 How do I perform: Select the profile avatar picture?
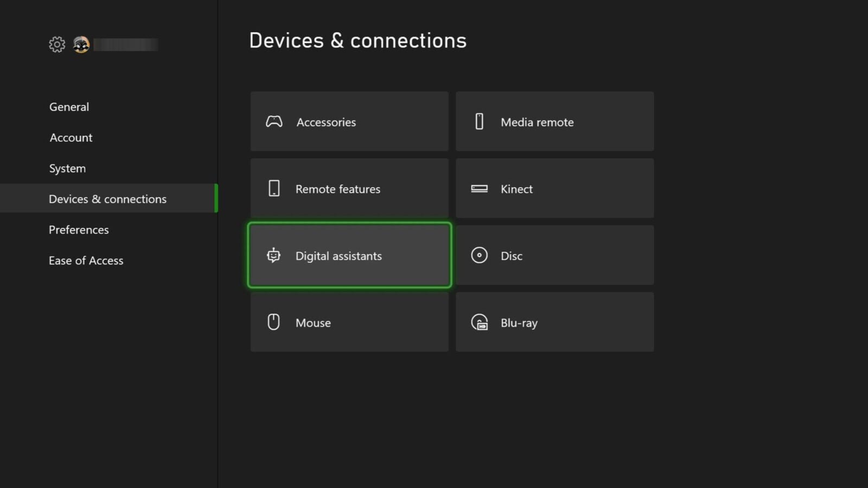click(x=81, y=44)
